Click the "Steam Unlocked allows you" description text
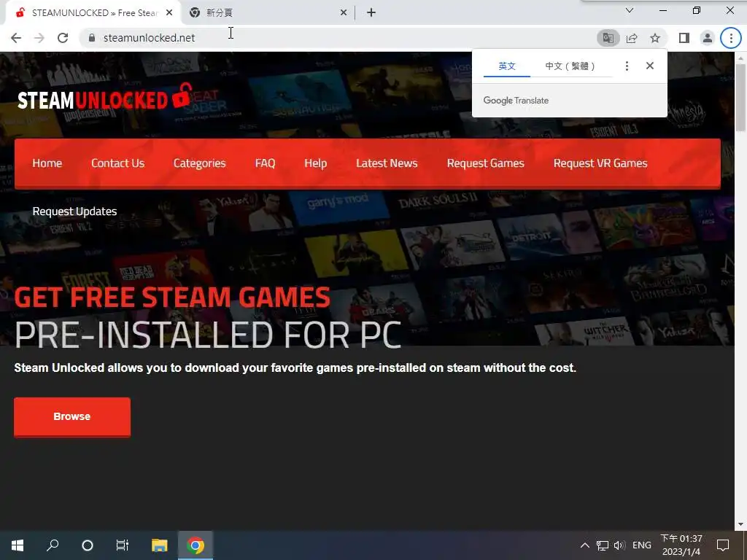Screen dimensions: 747x560 (x=295, y=368)
